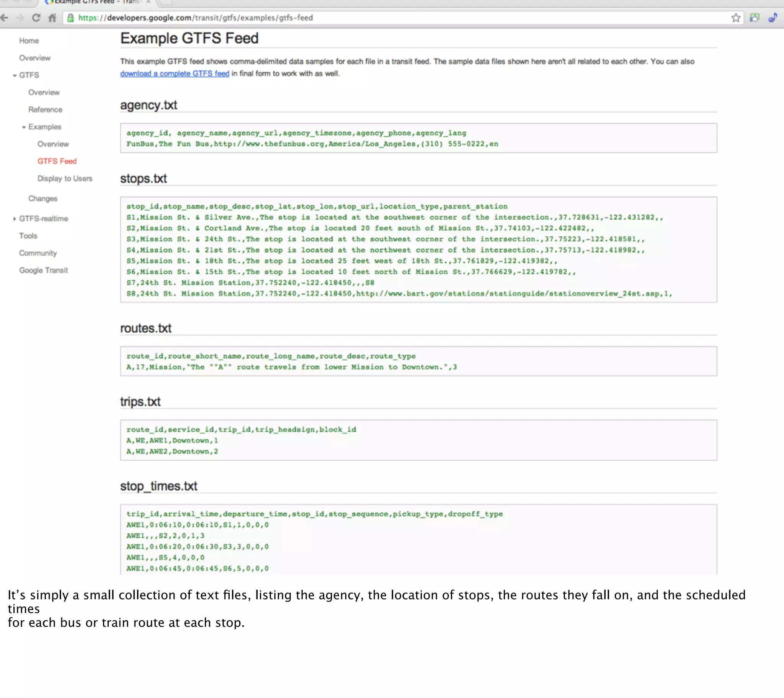784x698 pixels.
Task: Open the Reference sidebar link
Action: (x=45, y=110)
